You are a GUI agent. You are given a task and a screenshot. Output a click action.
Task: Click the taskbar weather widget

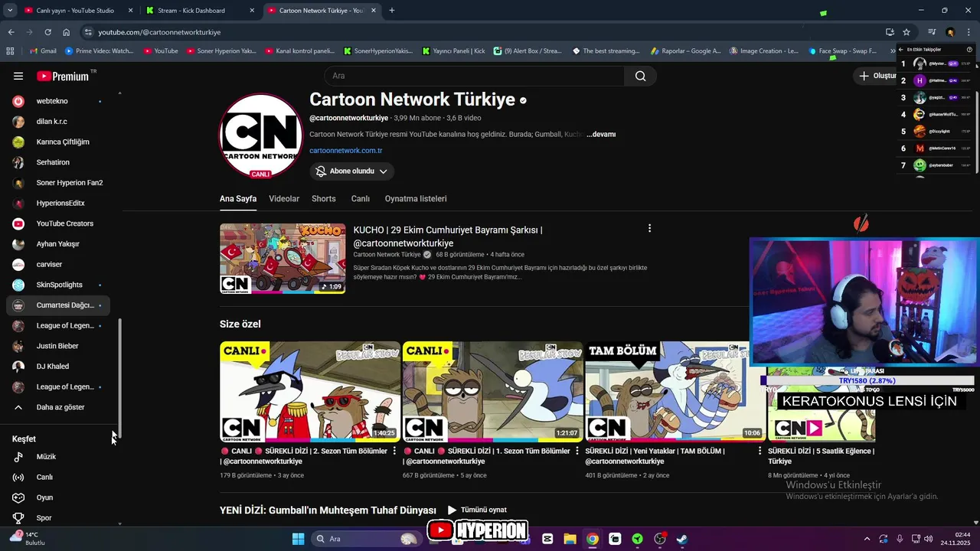28,538
